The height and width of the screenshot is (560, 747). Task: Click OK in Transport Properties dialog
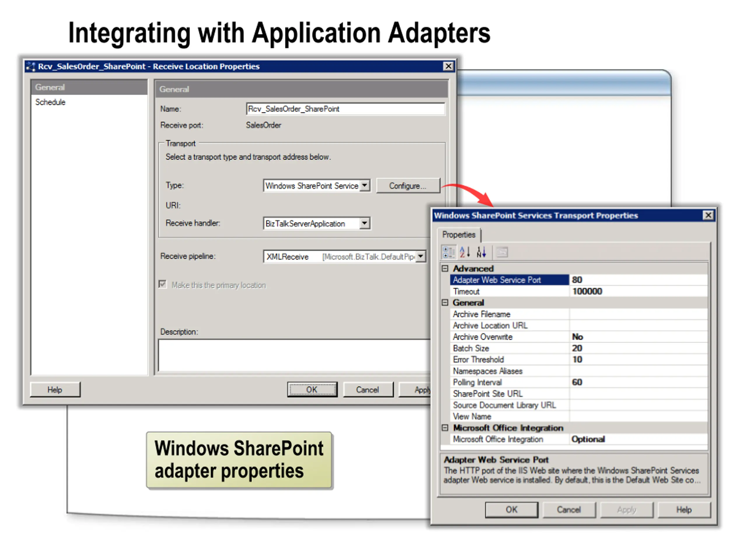click(511, 510)
